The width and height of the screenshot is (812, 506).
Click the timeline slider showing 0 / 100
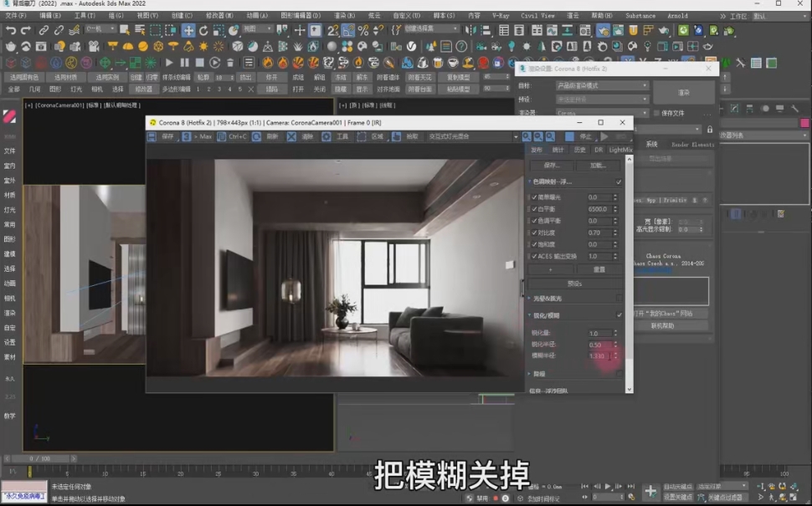pyautogui.click(x=40, y=459)
